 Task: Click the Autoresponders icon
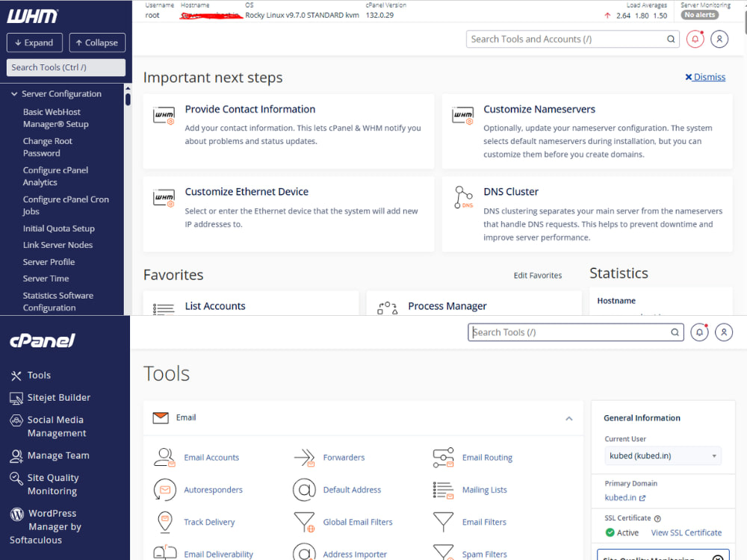(165, 490)
